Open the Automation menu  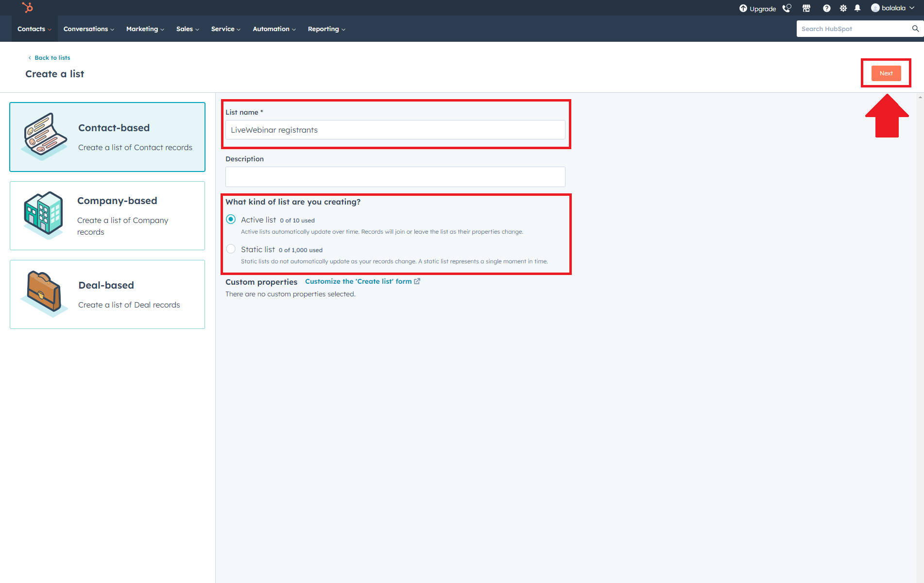[x=274, y=29]
